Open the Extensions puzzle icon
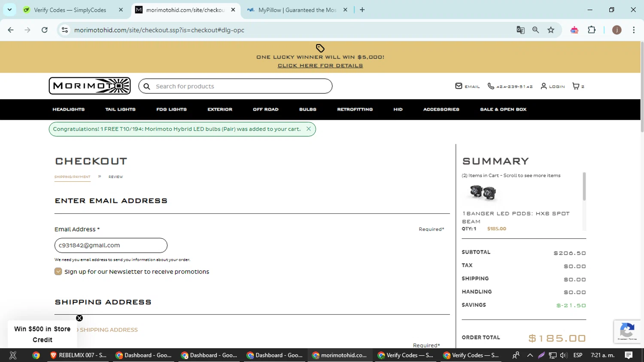The height and width of the screenshot is (362, 644). click(x=592, y=30)
